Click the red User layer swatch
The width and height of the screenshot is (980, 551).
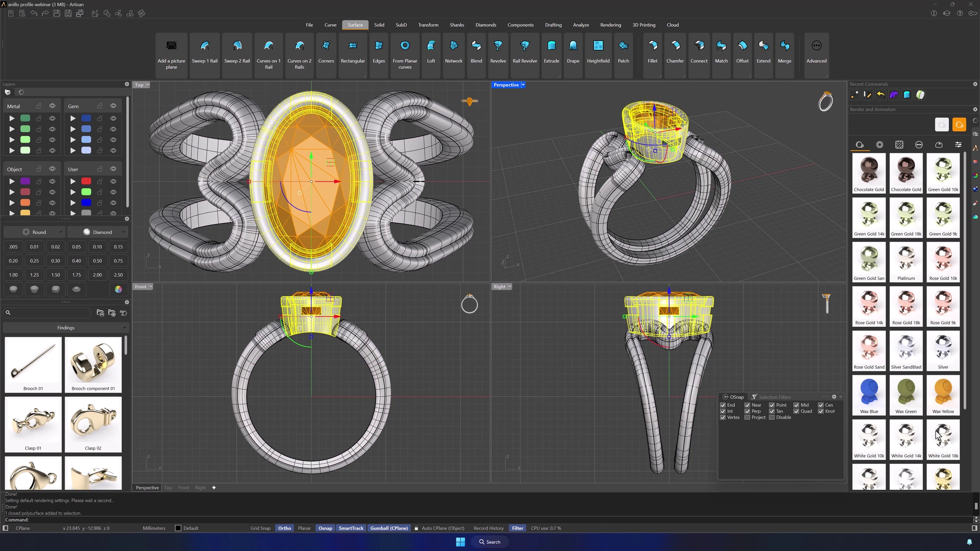pos(86,181)
